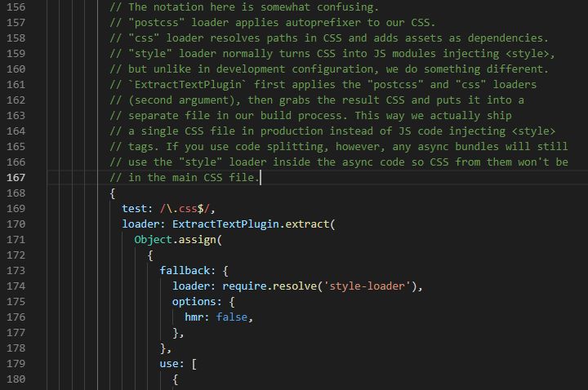Click the 'use' property key

pyautogui.click(x=169, y=364)
